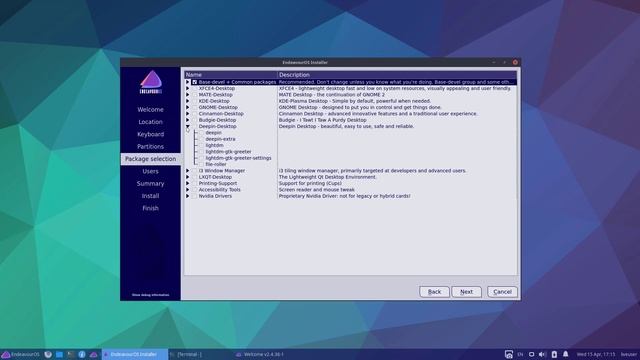Switch to Welcome v2.4.30-1 taskbar window
Screen dimensions: 640x360
[260, 354]
